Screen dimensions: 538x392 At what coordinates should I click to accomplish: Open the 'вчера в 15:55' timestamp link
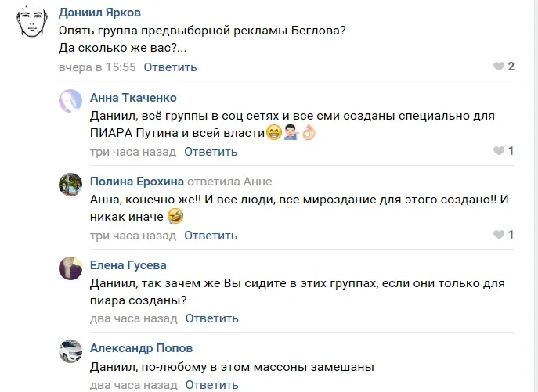tap(98, 67)
